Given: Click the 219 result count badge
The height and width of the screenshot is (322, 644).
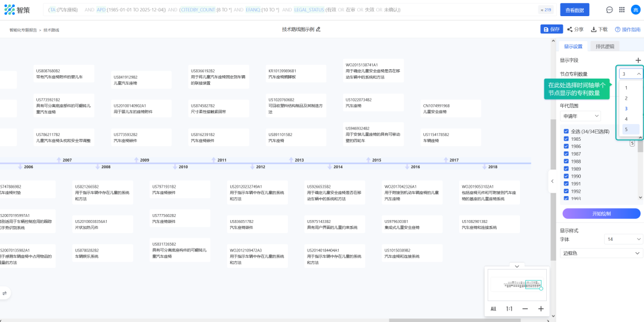Looking at the screenshot, I should (x=546, y=10).
